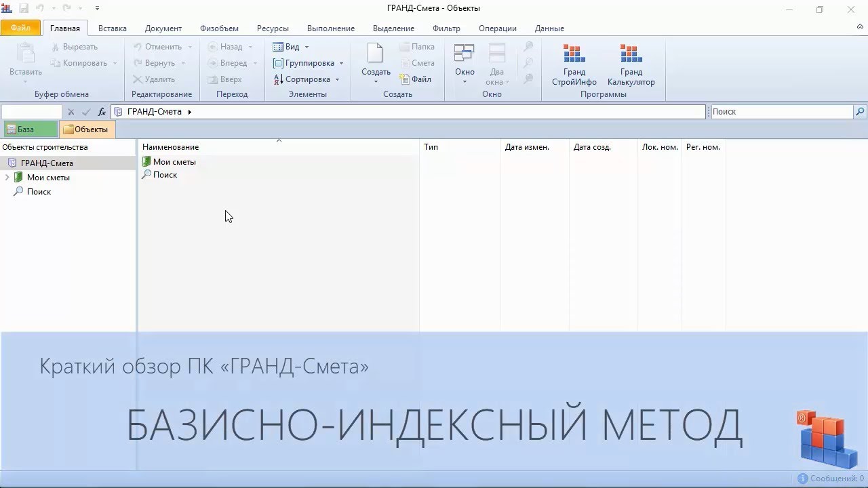The width and height of the screenshot is (868, 488).
Task: Click the empty name box field
Action: (32, 112)
